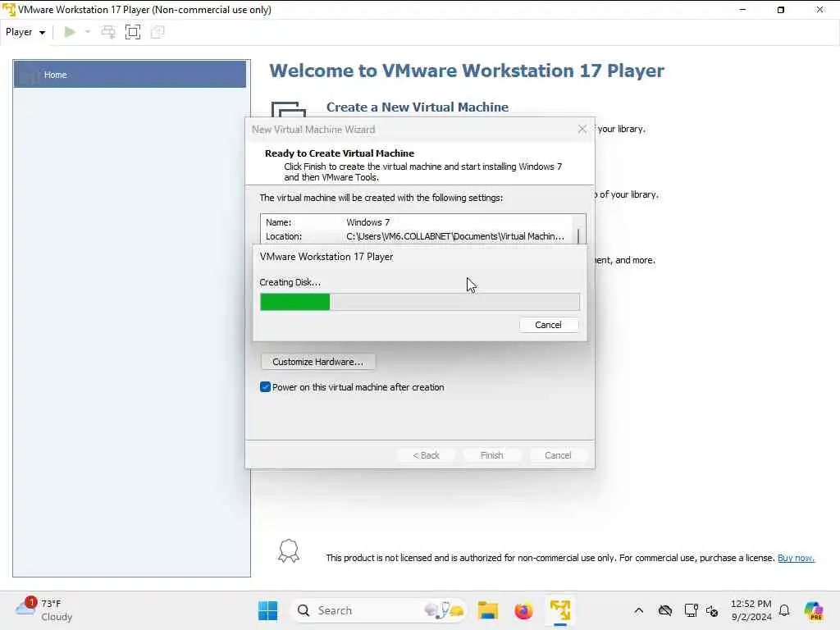
Task: Click the Ready to Create Virtual Machine heading
Action: (x=339, y=153)
